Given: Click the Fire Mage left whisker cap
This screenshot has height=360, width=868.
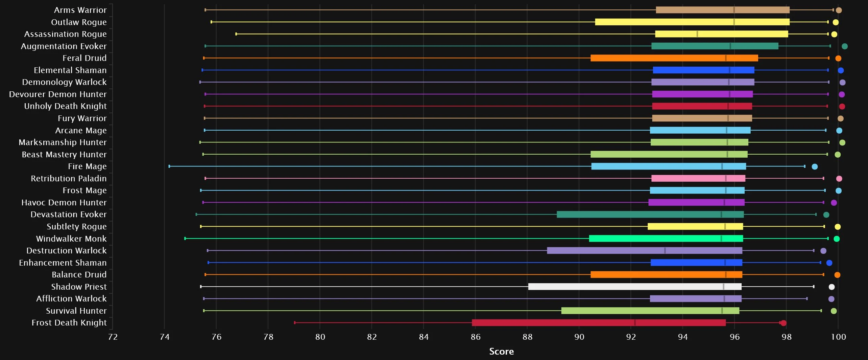Looking at the screenshot, I should pos(169,166).
